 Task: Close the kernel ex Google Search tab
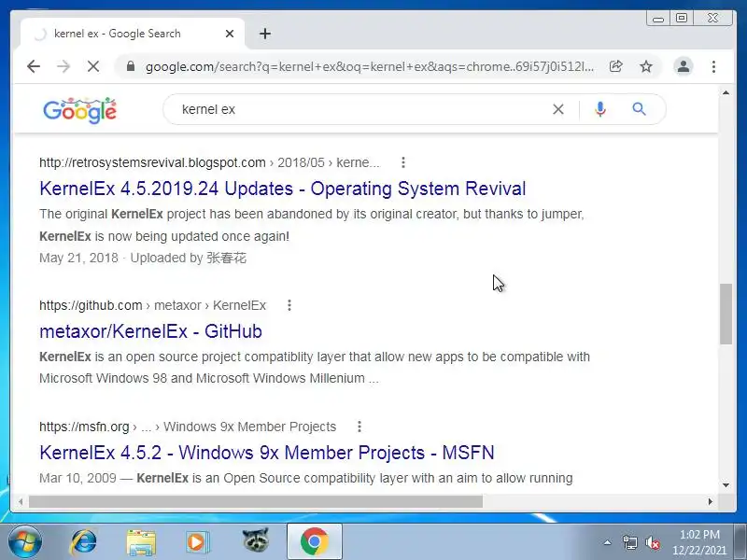point(230,34)
